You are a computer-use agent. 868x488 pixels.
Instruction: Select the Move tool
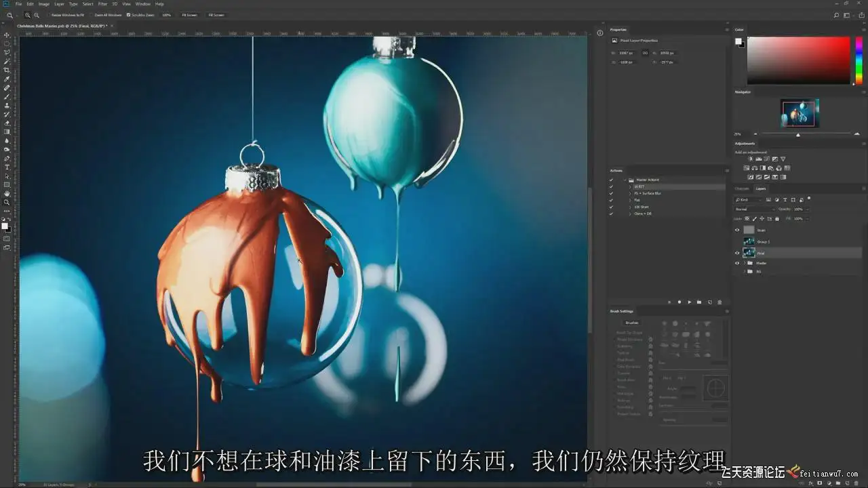tap(7, 35)
